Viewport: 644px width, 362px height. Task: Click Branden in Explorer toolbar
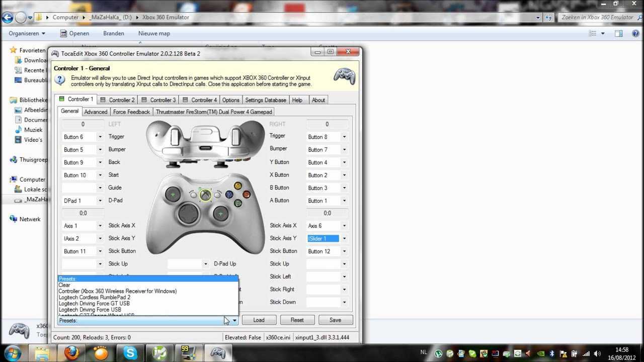pyautogui.click(x=114, y=34)
